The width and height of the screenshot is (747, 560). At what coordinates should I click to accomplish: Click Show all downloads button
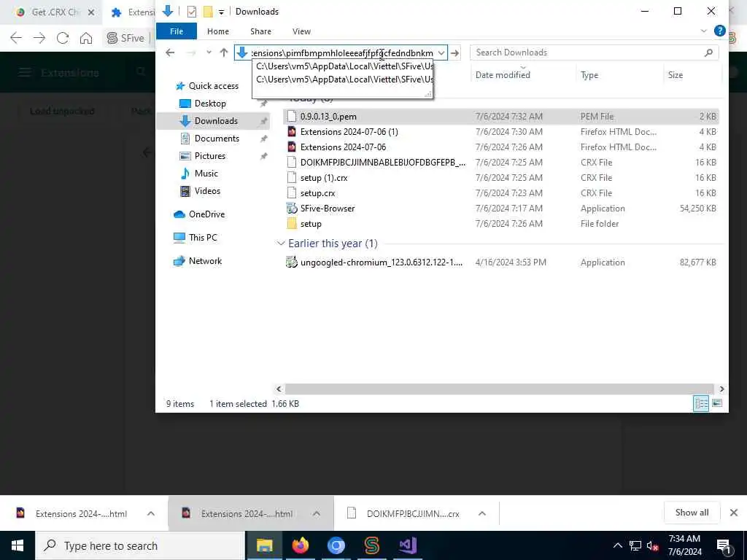coord(692,513)
